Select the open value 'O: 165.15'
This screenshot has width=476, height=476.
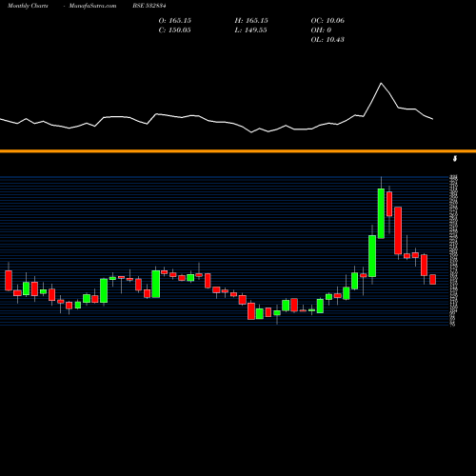click(x=175, y=21)
